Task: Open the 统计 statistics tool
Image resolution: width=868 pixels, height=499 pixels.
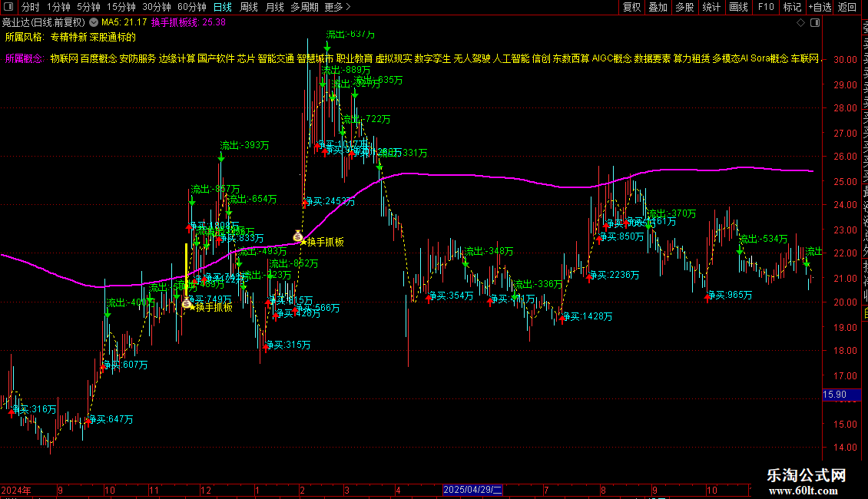Action: pyautogui.click(x=711, y=7)
